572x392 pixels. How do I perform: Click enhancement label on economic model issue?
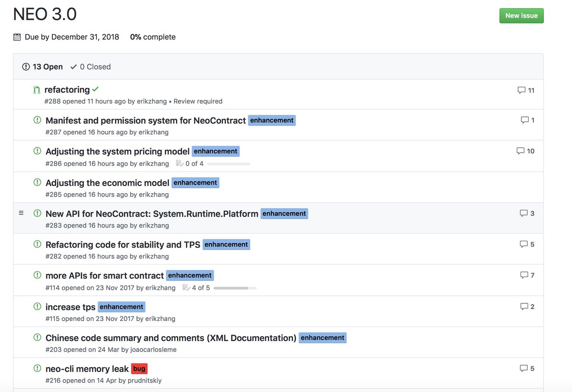point(195,183)
